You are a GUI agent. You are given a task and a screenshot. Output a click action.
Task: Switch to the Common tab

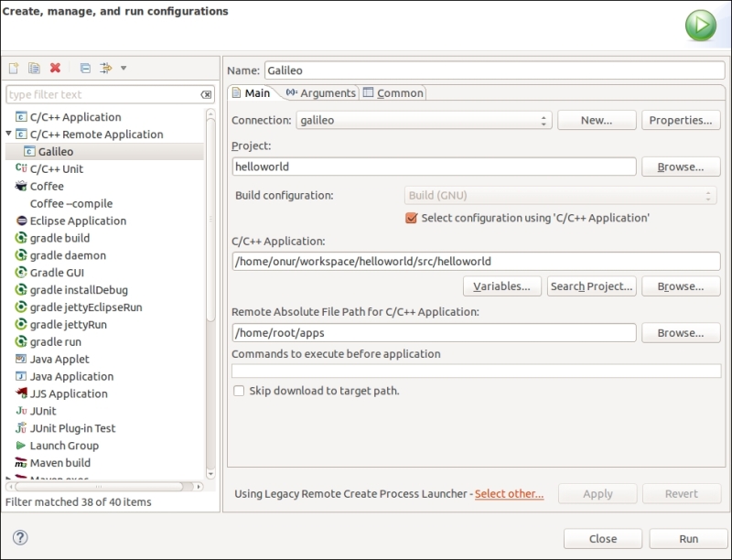[393, 92]
